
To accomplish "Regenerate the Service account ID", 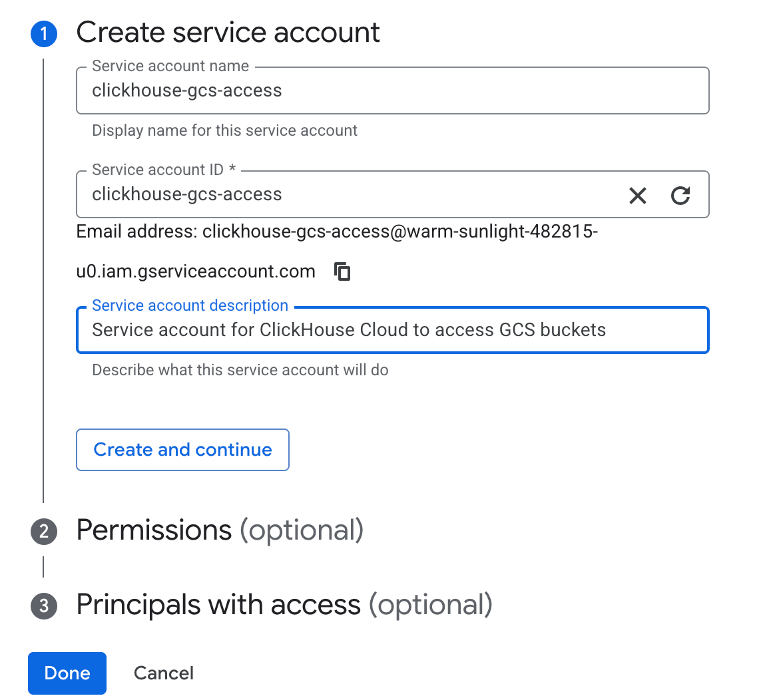I will pyautogui.click(x=680, y=196).
